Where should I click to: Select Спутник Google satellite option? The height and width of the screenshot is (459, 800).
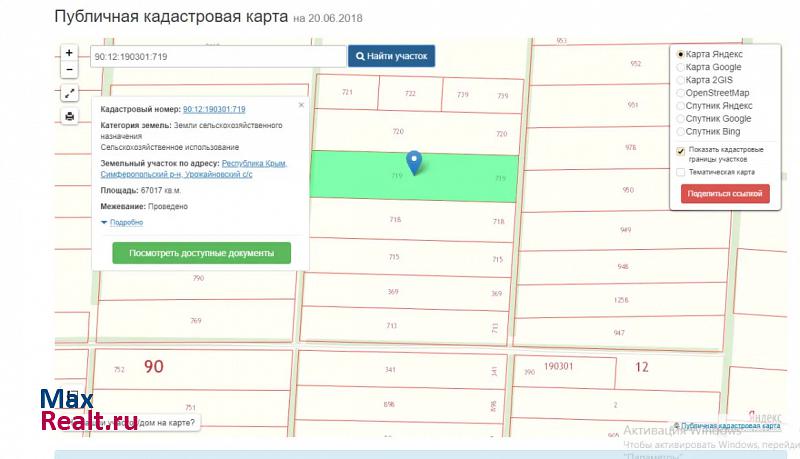click(x=681, y=119)
